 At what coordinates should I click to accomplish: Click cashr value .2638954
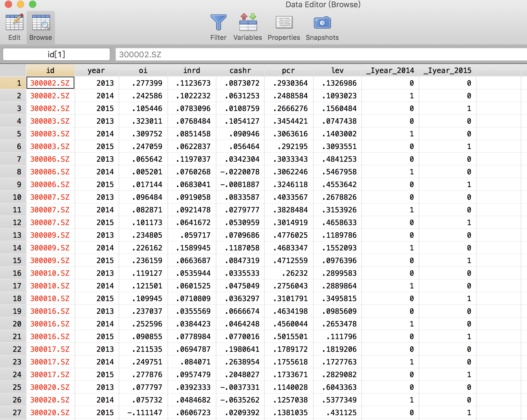pos(242,362)
